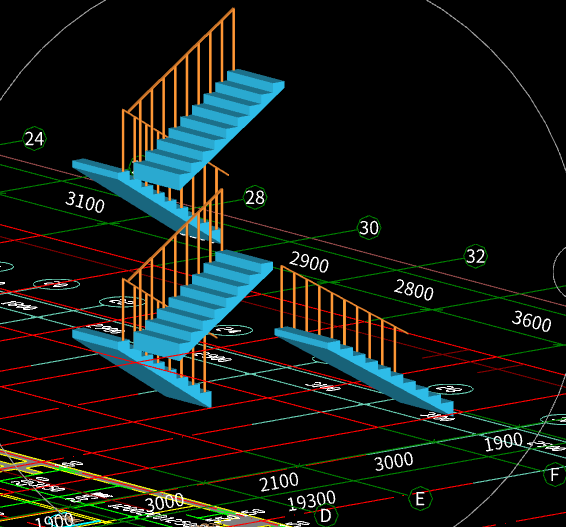Select the 3600 dimension value
Screen dimensions: 566x527
coord(531,321)
